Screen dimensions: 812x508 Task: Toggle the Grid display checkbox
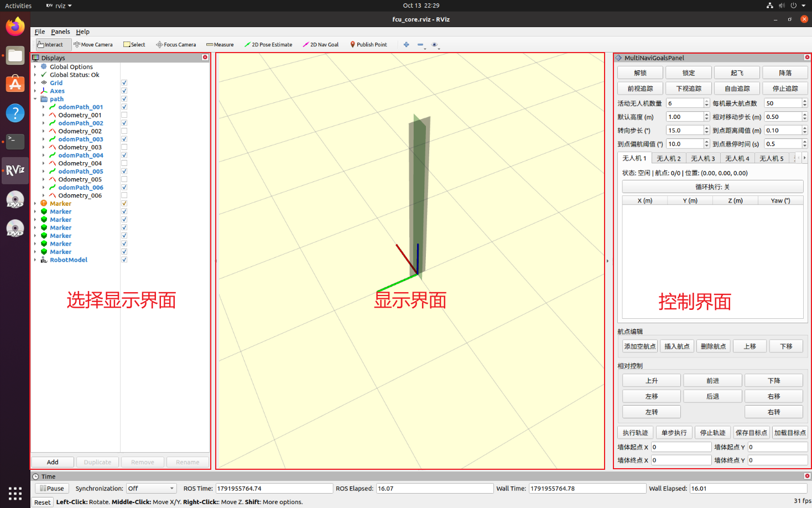(x=124, y=83)
